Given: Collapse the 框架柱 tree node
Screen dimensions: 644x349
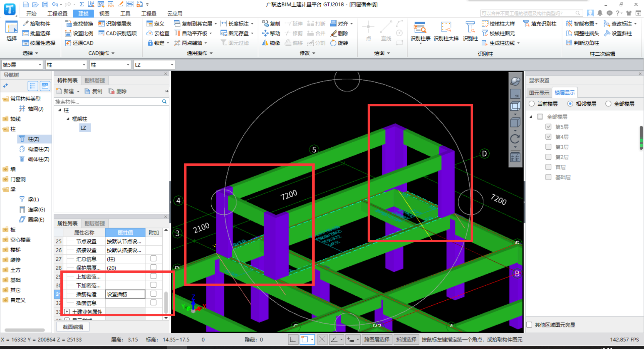Looking at the screenshot, I should tap(68, 119).
